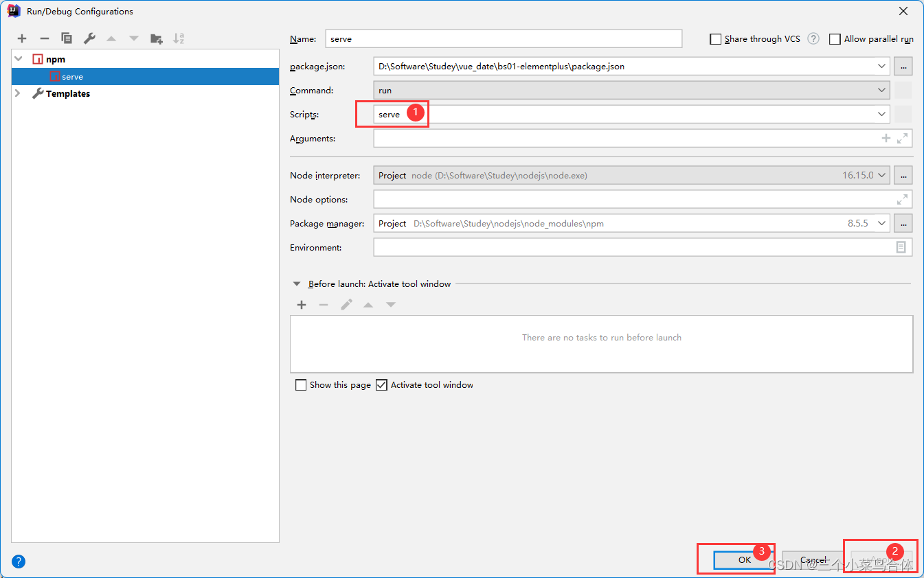Remove the selected configuration with minus icon
The height and width of the screenshot is (578, 924).
click(x=45, y=39)
